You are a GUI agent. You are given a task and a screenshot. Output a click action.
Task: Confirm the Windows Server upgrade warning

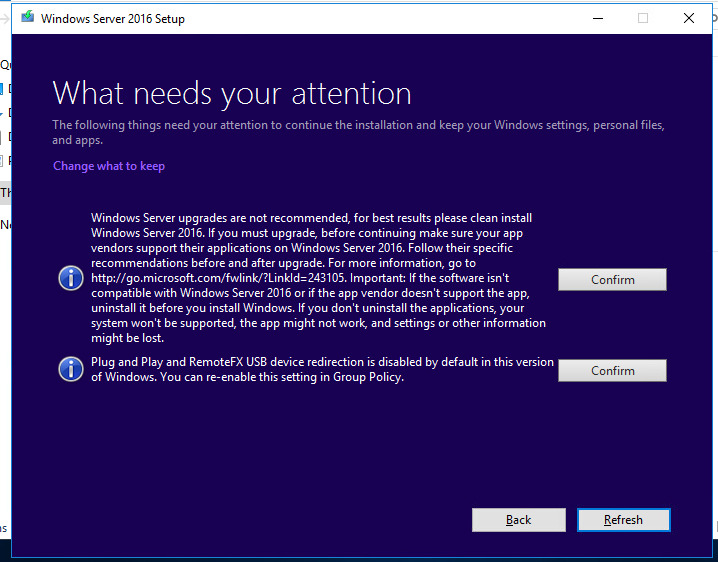pyautogui.click(x=612, y=279)
